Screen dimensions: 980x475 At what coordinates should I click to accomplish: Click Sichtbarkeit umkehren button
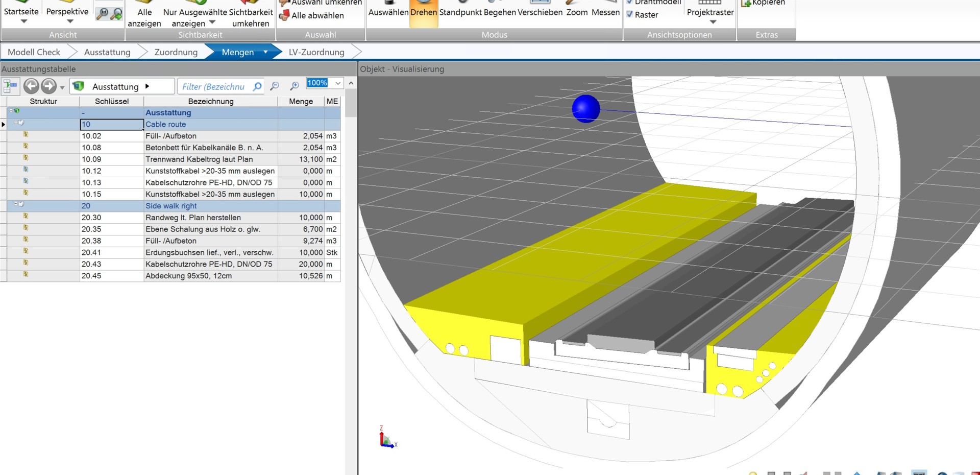point(251,14)
